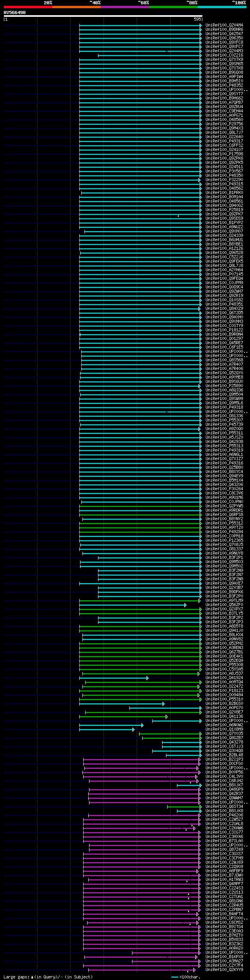This screenshot has height=980, width=250.
Task: Click the cyan identity legend segment
Action: (x=221, y=7)
